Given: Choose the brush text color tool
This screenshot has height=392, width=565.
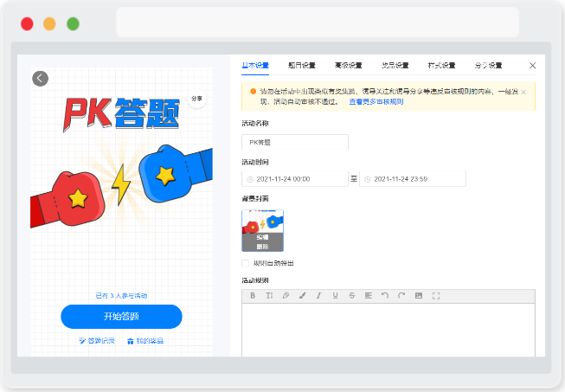Looking at the screenshot, I should 302,296.
